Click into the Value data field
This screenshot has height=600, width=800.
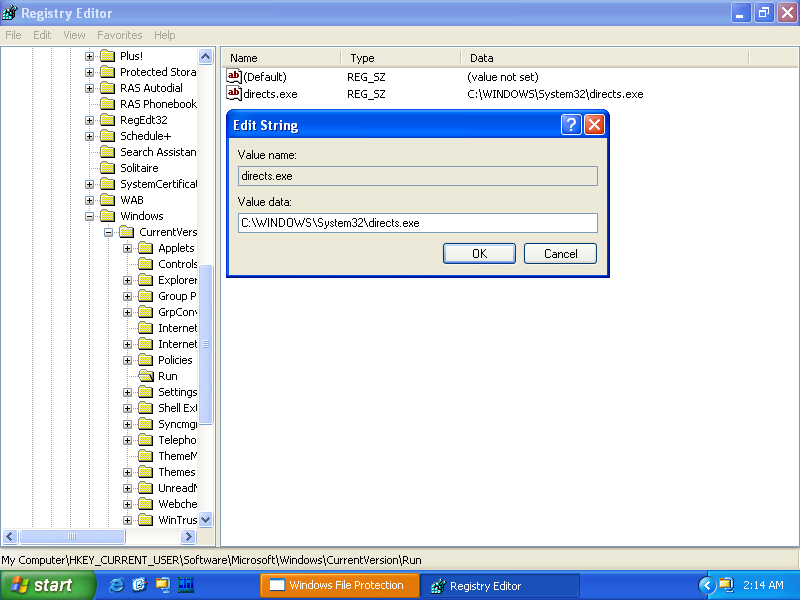point(417,223)
